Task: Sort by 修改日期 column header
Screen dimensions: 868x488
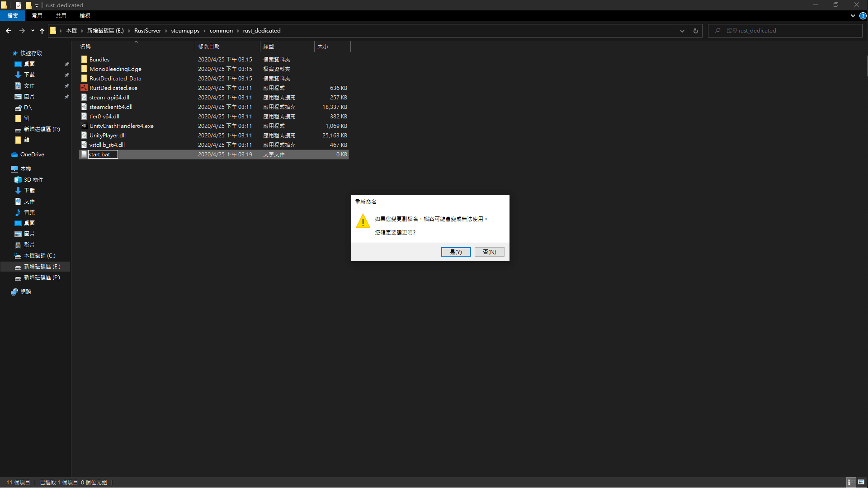Action: 209,47
